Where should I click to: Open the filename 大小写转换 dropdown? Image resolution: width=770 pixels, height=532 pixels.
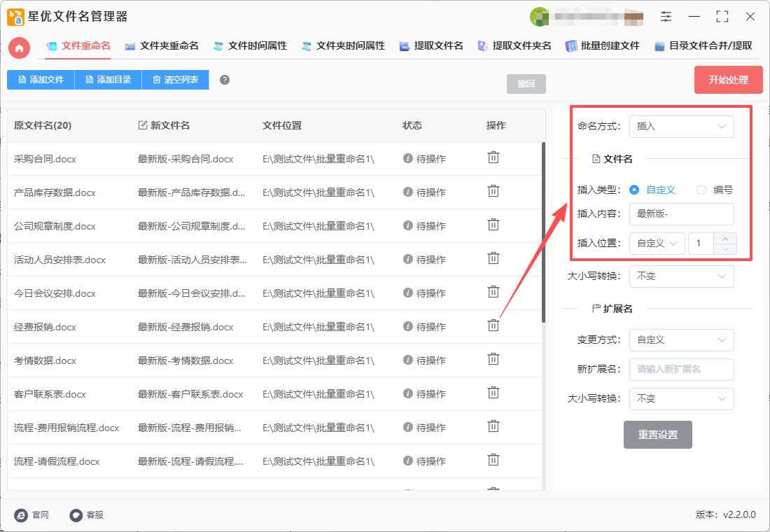(x=682, y=276)
